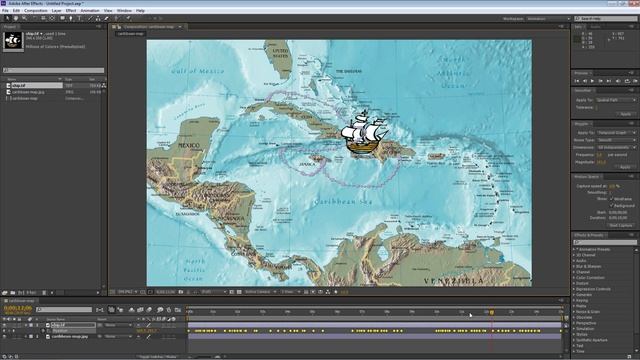This screenshot has height=360, width=640.
Task: Open viewer magnification dropdown
Action: 127,292
